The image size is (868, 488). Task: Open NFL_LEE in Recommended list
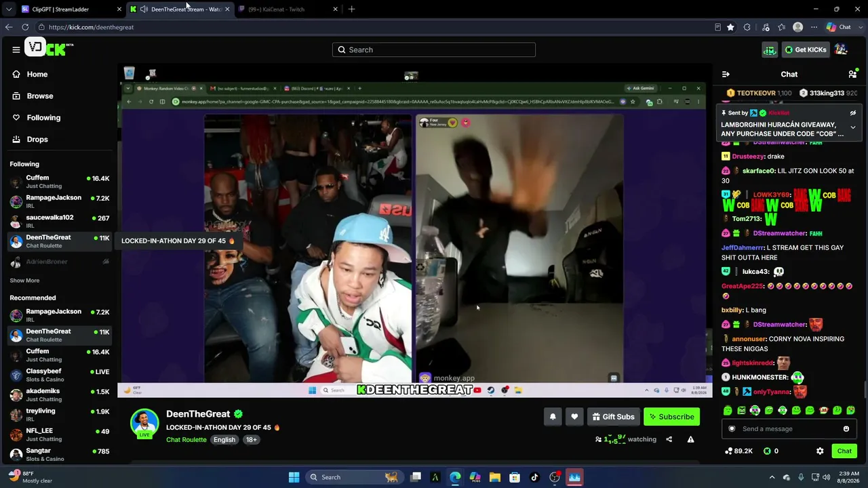tap(59, 434)
